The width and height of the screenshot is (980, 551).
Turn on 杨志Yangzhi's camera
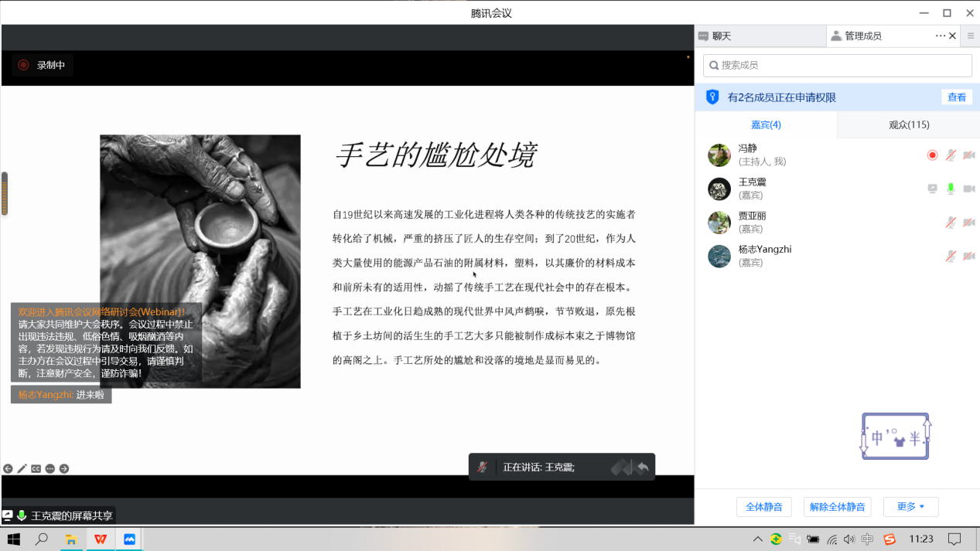pyautogui.click(x=968, y=256)
